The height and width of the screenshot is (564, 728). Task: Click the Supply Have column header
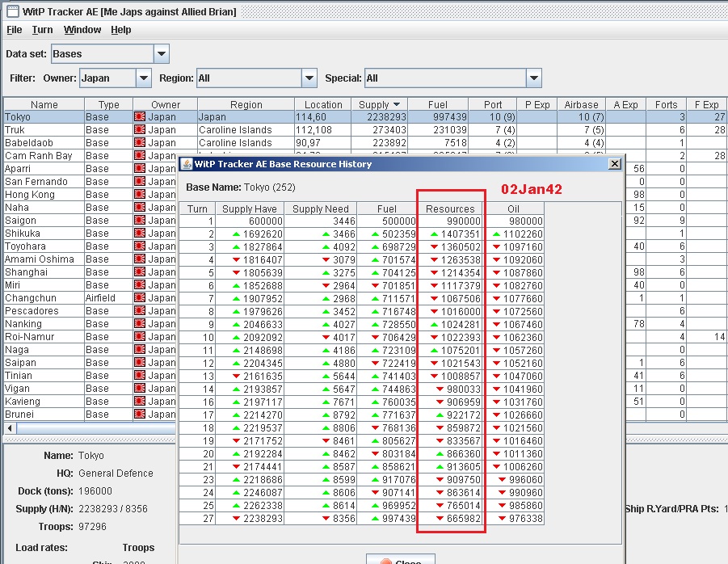point(250,209)
